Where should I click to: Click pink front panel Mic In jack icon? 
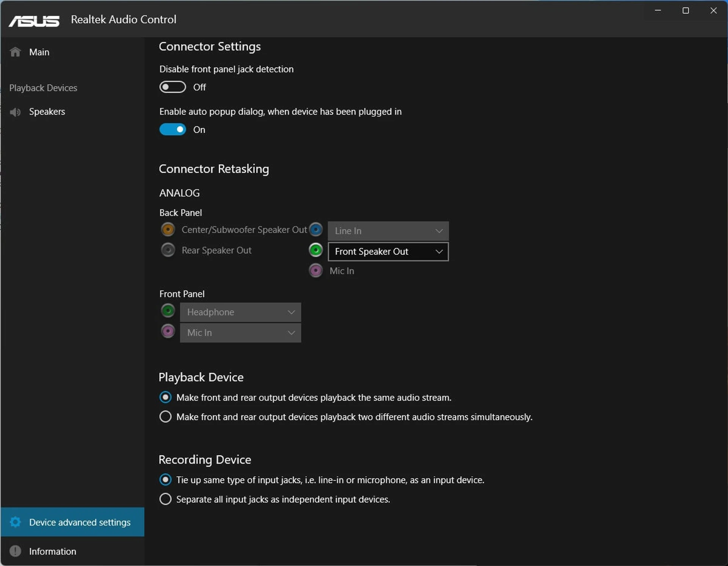168,331
